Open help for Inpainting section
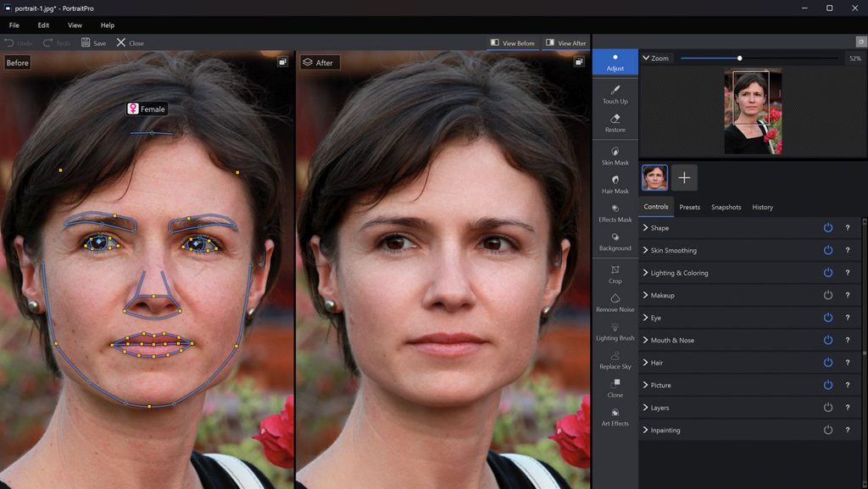The width and height of the screenshot is (868, 489). pyautogui.click(x=848, y=430)
